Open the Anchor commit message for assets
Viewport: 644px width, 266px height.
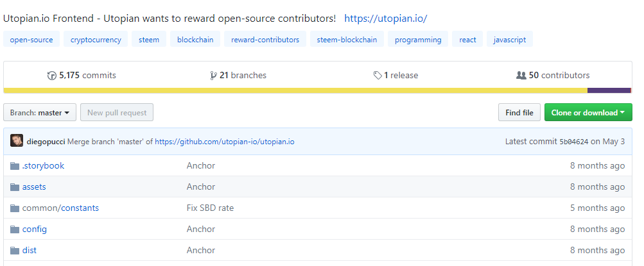click(201, 187)
